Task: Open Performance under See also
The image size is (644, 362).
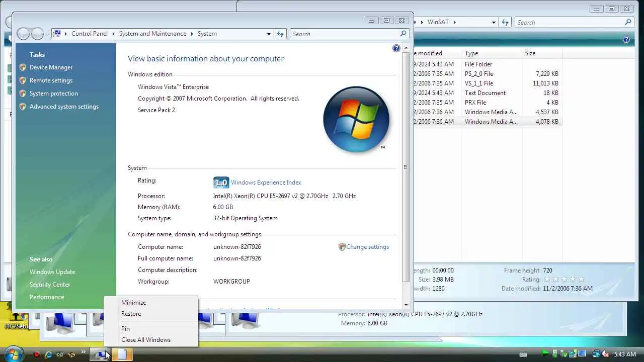Action: coord(47,297)
